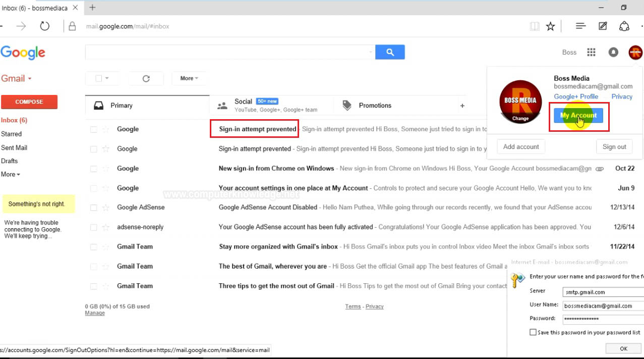Open the Terms link in footer
Image resolution: width=644 pixels, height=359 pixels.
point(353,306)
